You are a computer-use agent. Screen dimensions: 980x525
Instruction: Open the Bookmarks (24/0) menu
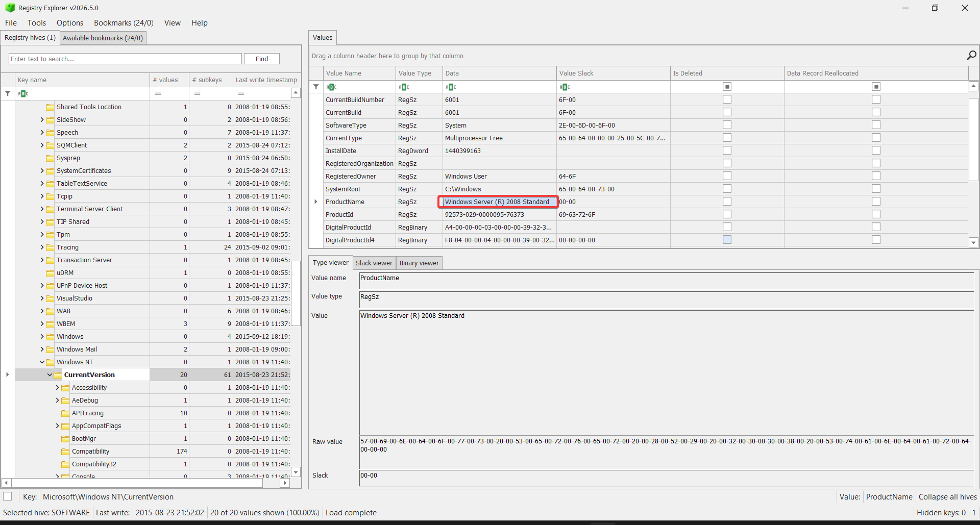click(124, 23)
